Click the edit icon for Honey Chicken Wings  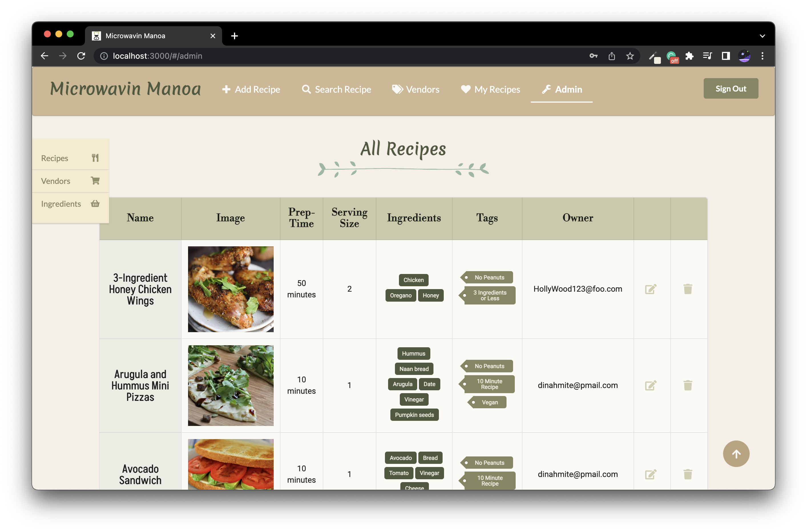(x=651, y=289)
